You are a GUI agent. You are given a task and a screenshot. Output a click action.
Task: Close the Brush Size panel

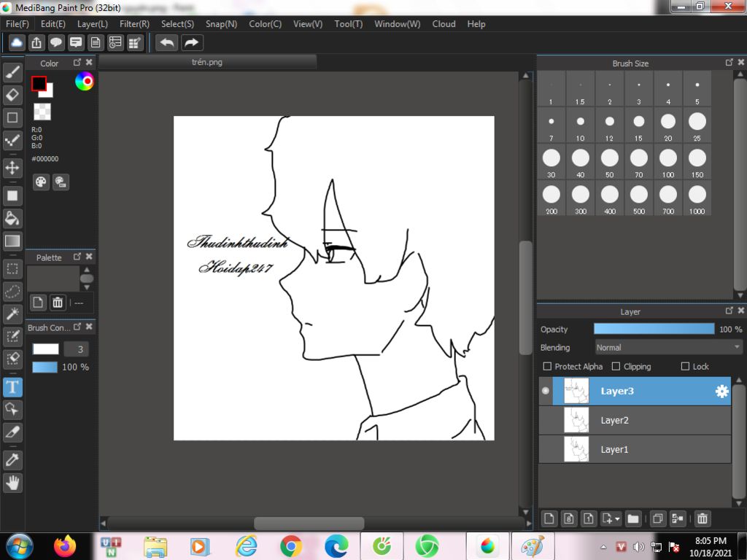click(x=741, y=63)
